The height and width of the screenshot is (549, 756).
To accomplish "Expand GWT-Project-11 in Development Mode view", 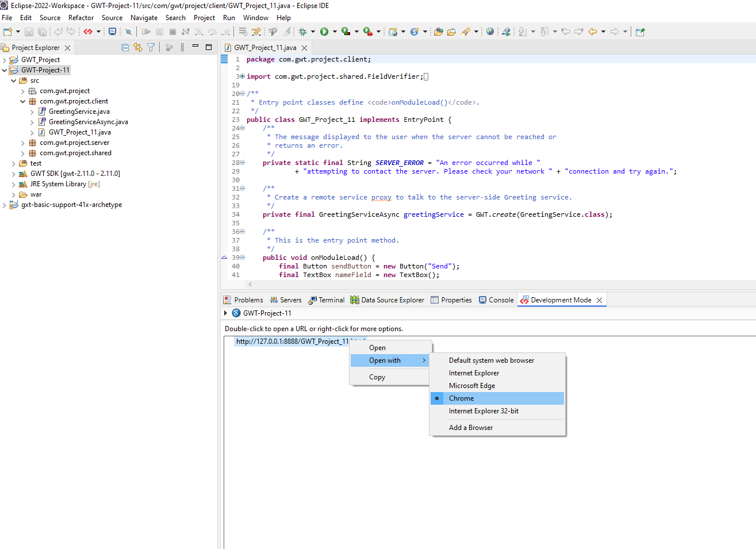I will tap(226, 313).
